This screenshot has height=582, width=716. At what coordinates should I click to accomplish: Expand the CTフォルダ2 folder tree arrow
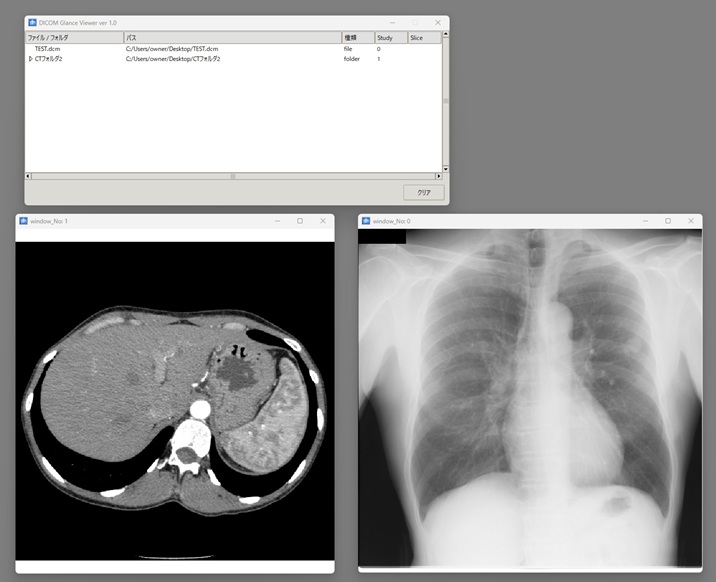(30, 59)
